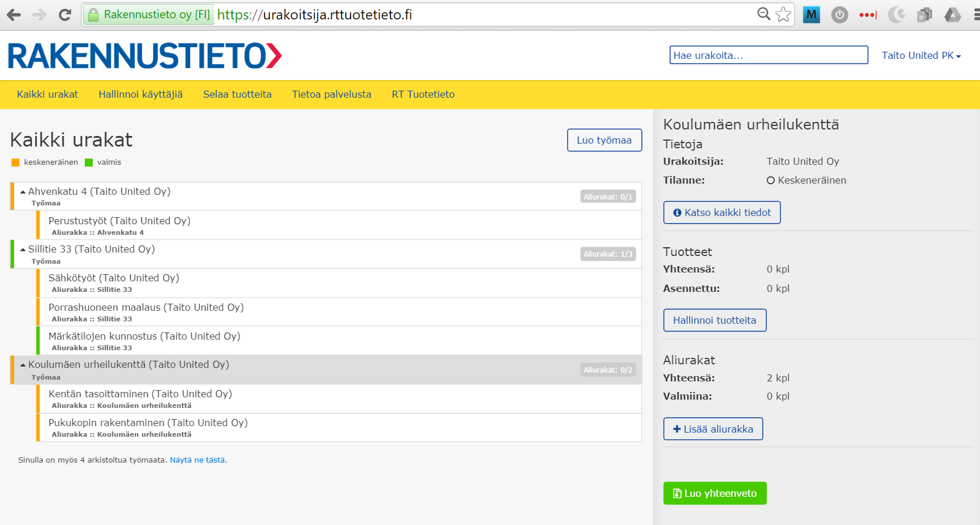Open Kaikki urakat in the yellow menu
The width and height of the screenshot is (980, 525).
48,94
